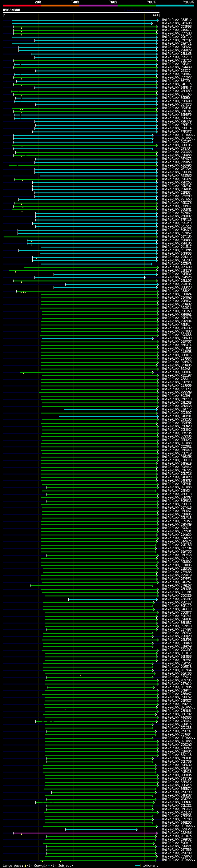This screenshot has height=868, width=197.
Task: Click the query end position label 441
Action: [155, 15]
